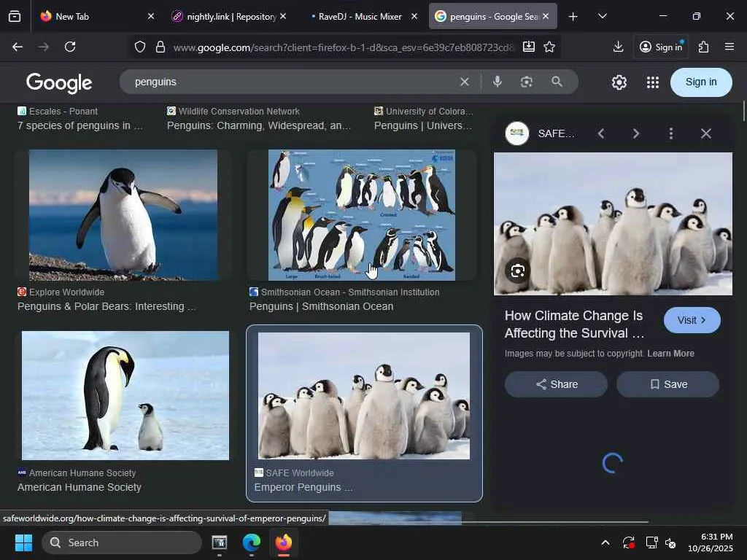Click the magnifier search submit icon
747x560 pixels.
(x=557, y=82)
